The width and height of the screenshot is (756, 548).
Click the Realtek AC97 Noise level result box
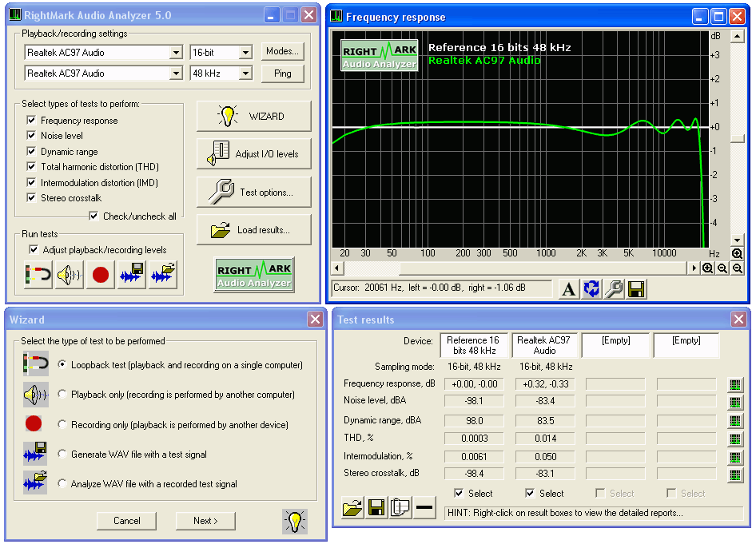click(544, 400)
